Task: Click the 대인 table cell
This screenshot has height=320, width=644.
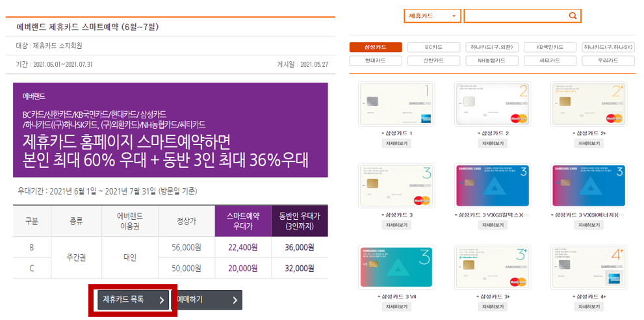Action: (130, 258)
